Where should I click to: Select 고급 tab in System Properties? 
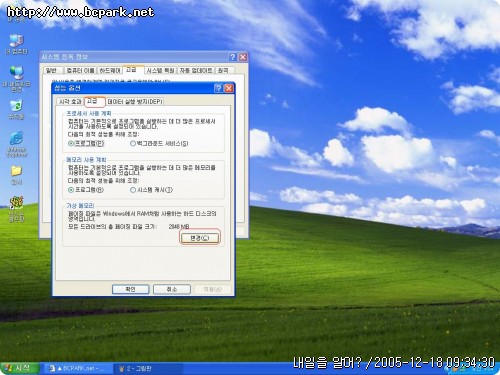133,70
